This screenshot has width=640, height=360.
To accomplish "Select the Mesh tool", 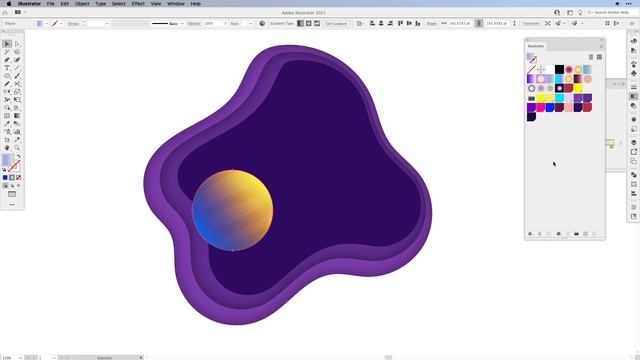I will click(7, 116).
